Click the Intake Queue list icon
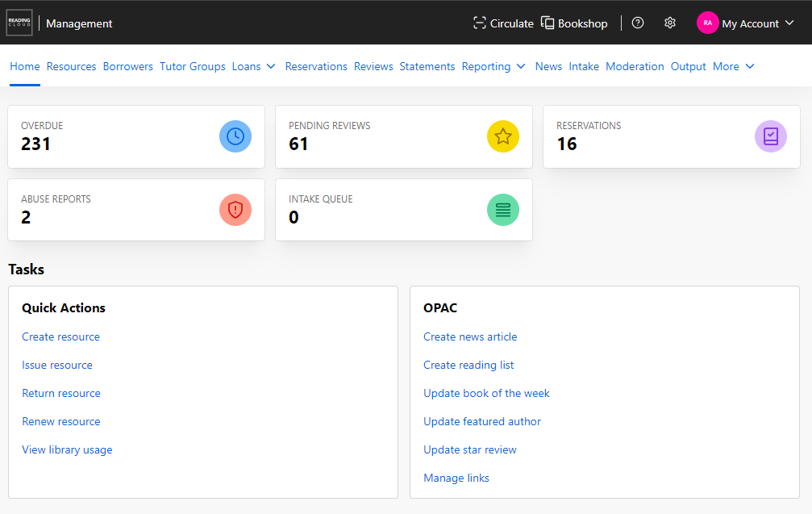This screenshot has height=514, width=812. pos(503,210)
